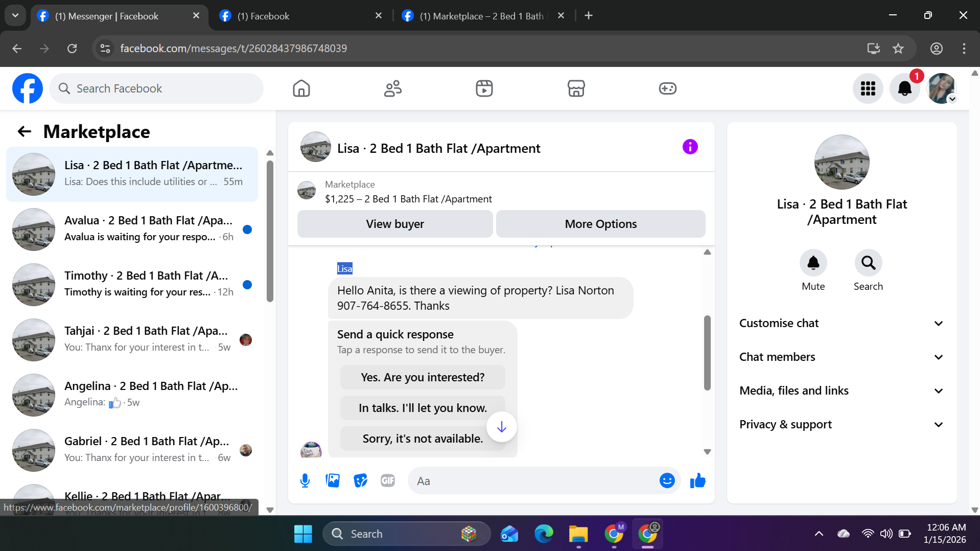Open the notifications bell with badge
The image size is (980, 551).
[x=905, y=88]
